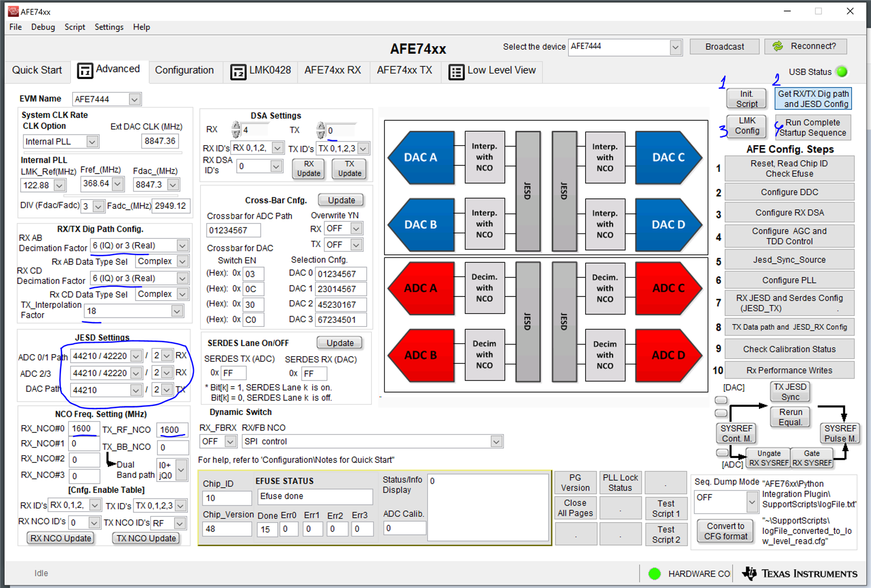Open the Select the device dropdown
871x588 pixels.
[x=676, y=47]
